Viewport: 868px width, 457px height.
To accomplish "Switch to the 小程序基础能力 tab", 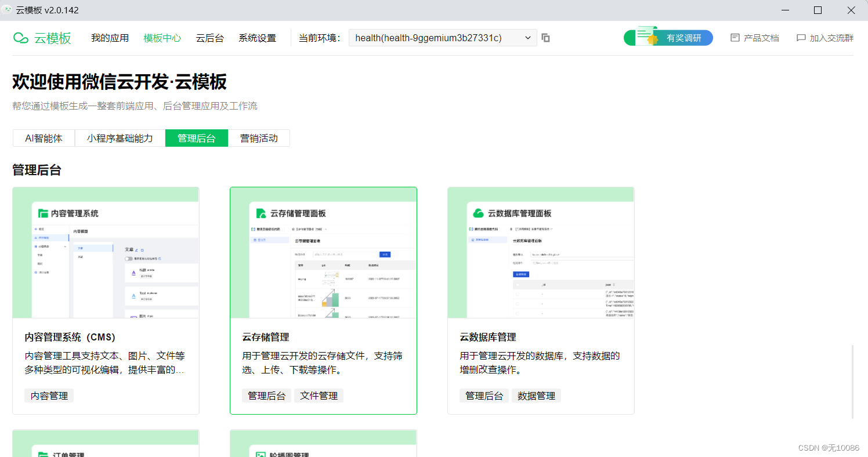I will pos(120,138).
